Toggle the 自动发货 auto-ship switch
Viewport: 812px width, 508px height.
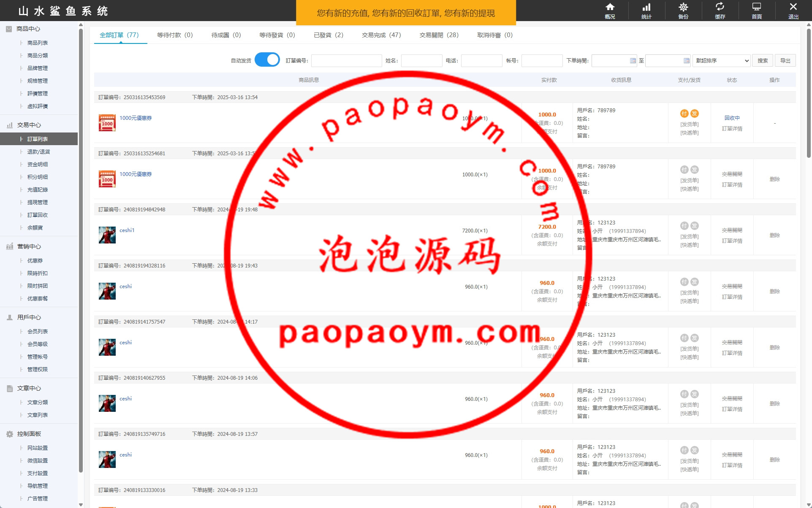pyautogui.click(x=267, y=60)
